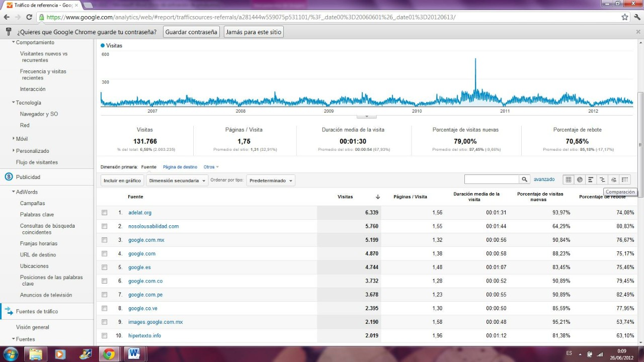Screen dimensions: 644x362
Task: Click the peak spike on the Visitas graph
Action: (475, 60)
